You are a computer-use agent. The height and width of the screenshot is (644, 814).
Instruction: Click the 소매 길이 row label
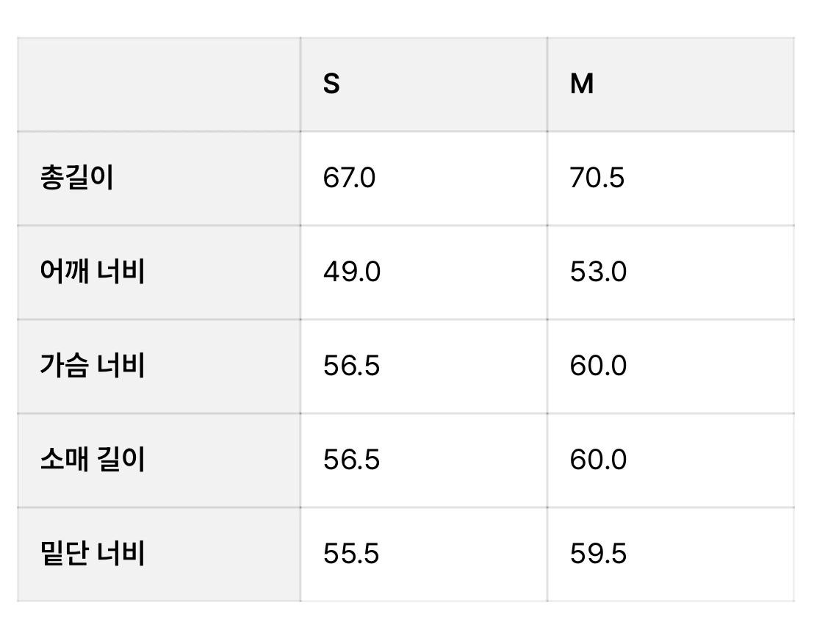pyautogui.click(x=93, y=459)
